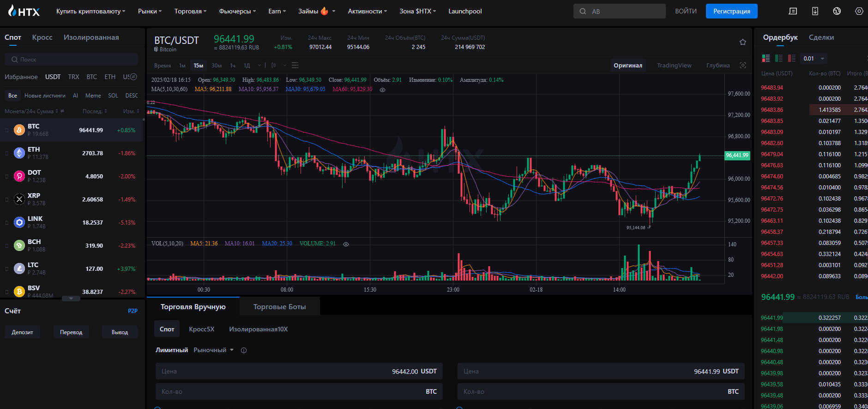Screen dimensions: 868x409
Task: Click the LINK coin icon in list
Action: pos(19,222)
